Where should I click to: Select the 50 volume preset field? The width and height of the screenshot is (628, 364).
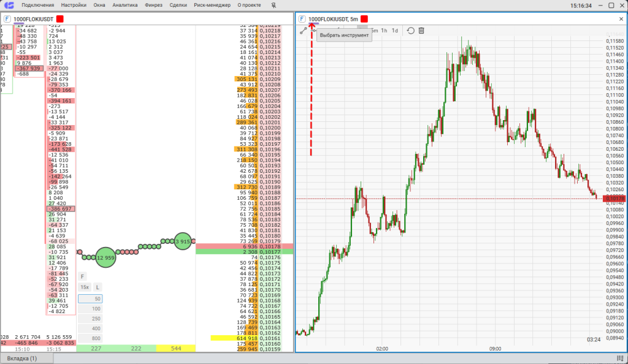(90, 299)
